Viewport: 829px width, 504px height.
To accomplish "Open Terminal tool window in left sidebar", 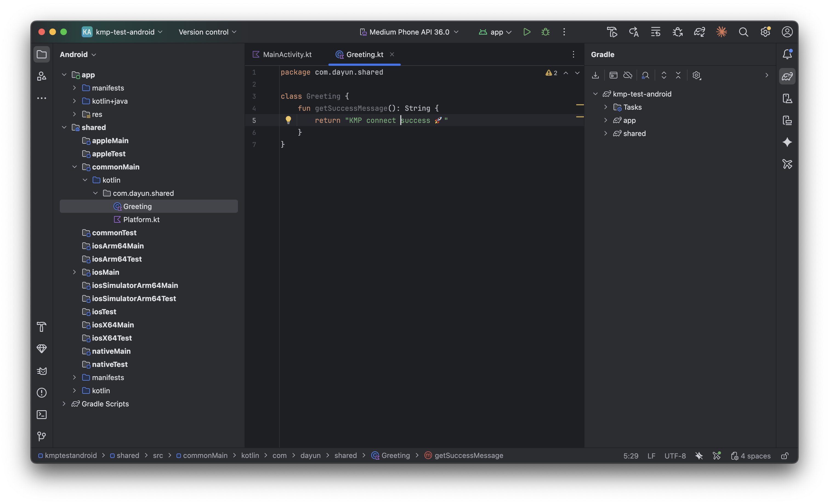I will click(41, 415).
